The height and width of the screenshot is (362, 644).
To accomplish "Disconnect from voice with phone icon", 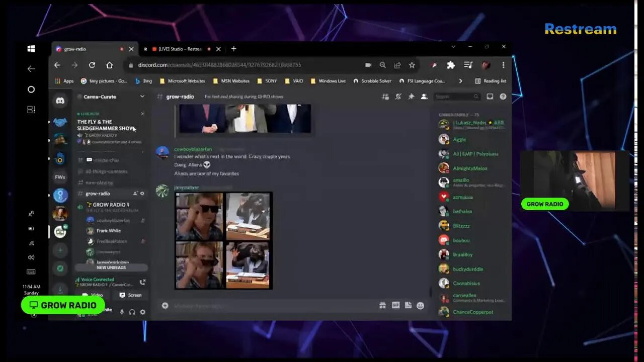I will (142, 282).
